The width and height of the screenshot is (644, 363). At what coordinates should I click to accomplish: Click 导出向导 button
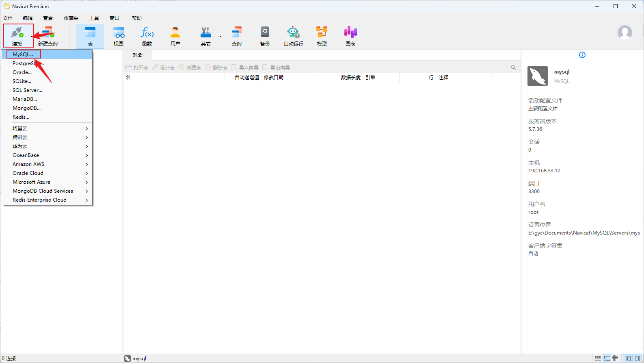pos(276,67)
